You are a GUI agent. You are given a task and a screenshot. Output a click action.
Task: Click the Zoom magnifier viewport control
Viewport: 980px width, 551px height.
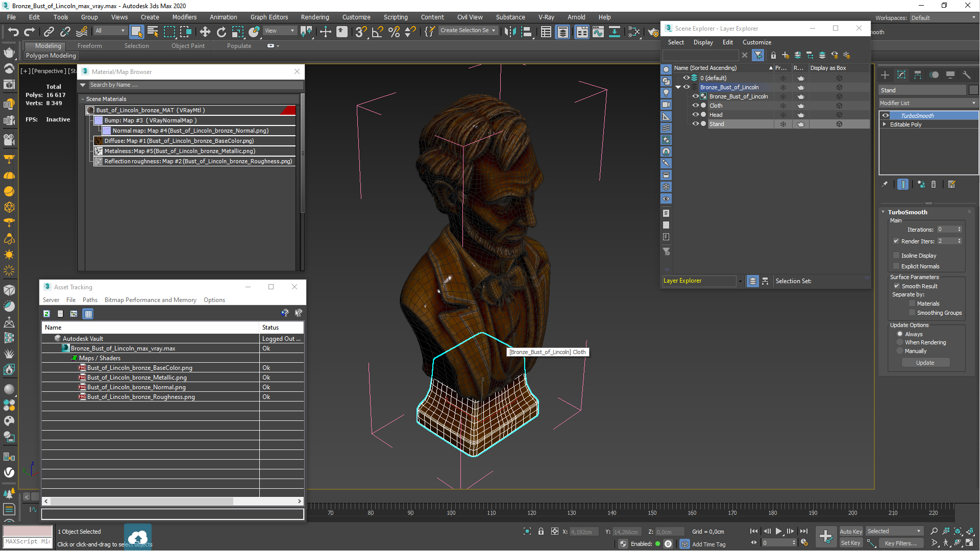(x=934, y=532)
